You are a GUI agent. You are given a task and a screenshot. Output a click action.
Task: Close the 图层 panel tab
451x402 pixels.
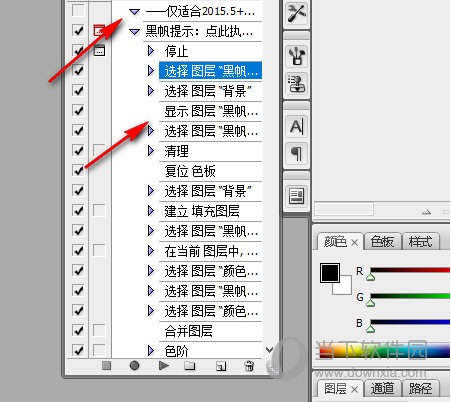tap(355, 389)
